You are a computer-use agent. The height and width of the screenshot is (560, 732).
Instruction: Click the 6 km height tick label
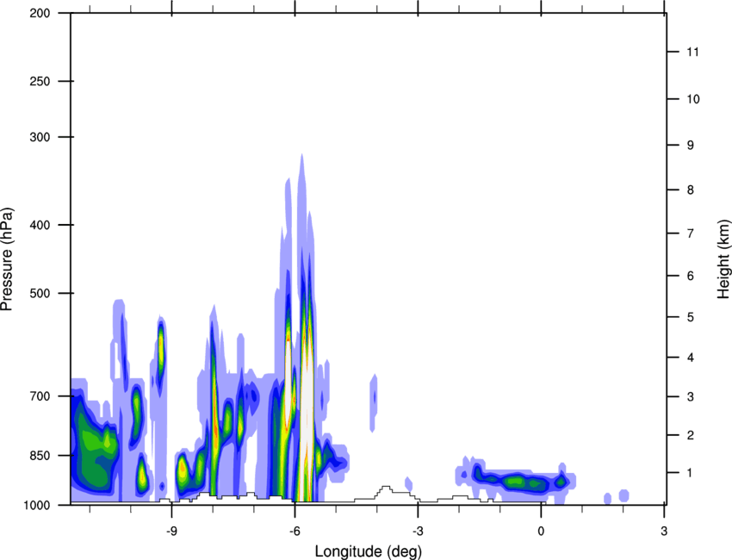[691, 276]
